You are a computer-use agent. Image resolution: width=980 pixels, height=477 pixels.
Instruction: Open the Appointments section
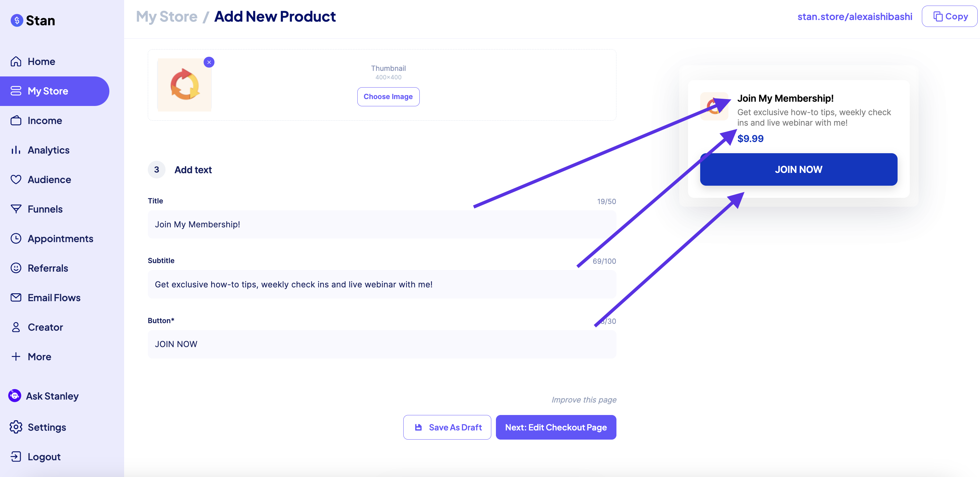click(x=60, y=238)
